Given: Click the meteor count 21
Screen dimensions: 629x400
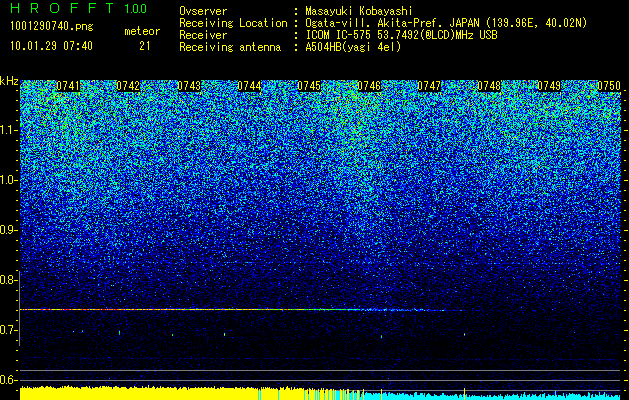Looking at the screenshot, I should tap(145, 46).
